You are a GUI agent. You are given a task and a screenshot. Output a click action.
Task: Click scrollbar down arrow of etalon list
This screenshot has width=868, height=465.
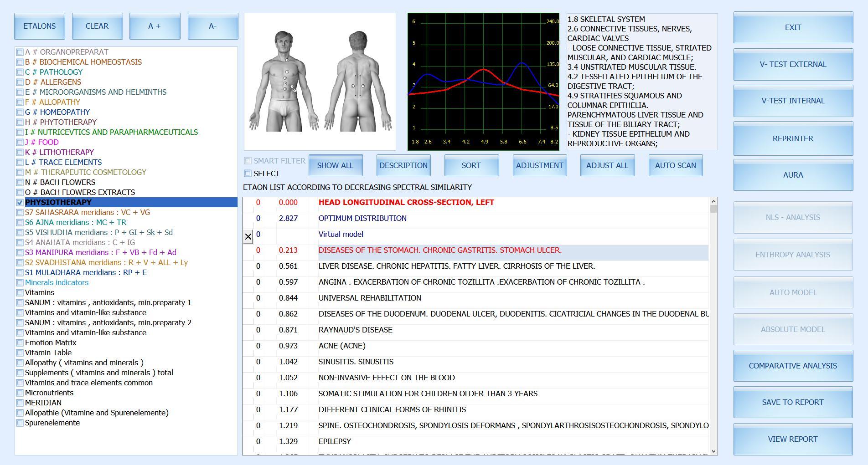click(713, 451)
